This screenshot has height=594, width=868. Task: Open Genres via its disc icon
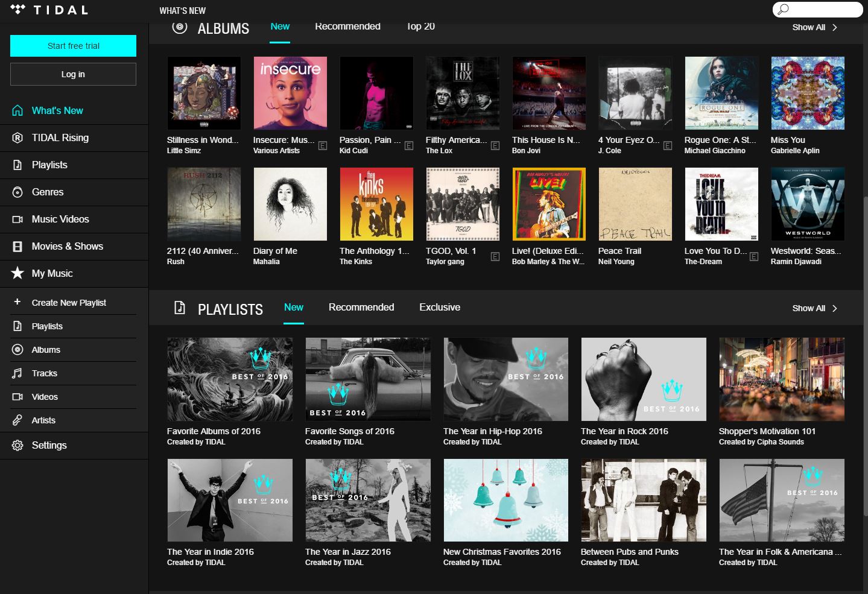(x=17, y=192)
